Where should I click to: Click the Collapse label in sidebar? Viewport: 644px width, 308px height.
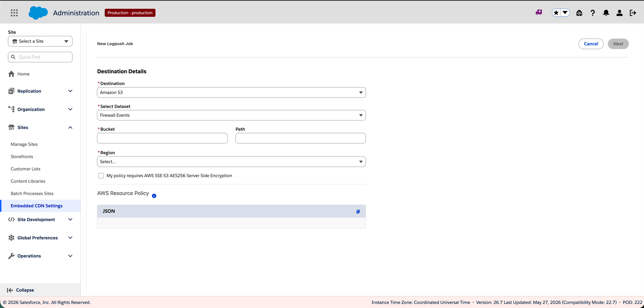click(25, 290)
